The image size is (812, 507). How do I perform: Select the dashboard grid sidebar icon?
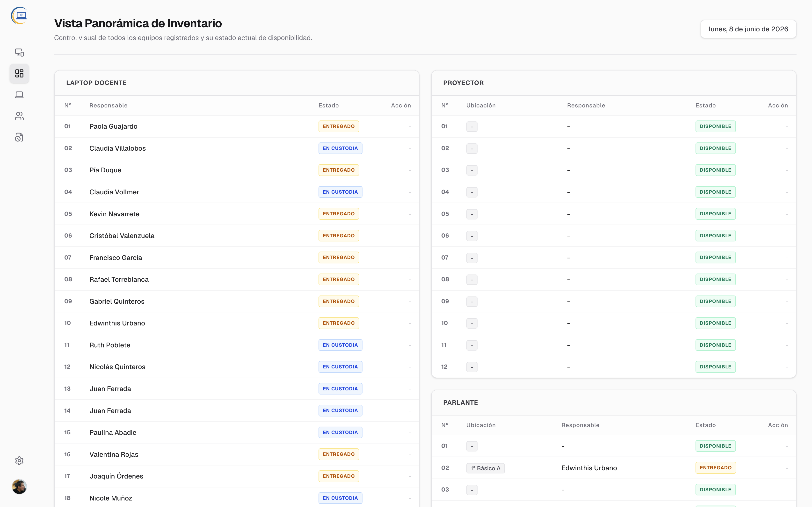click(19, 73)
